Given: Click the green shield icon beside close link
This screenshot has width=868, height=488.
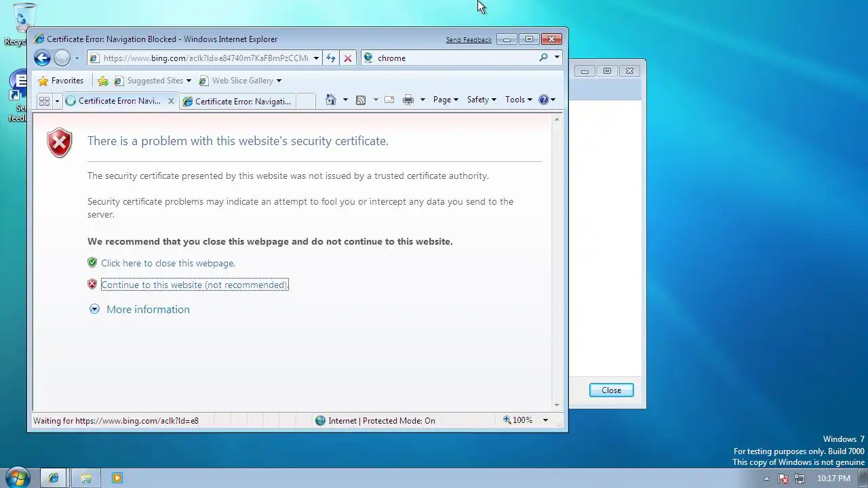Looking at the screenshot, I should coord(92,262).
